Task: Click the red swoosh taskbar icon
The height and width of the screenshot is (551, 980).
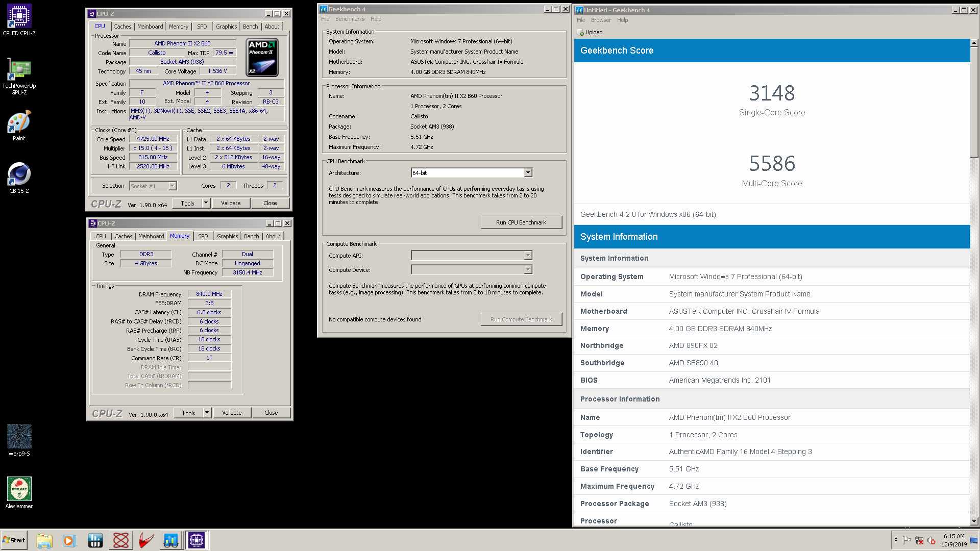Action: [146, 540]
